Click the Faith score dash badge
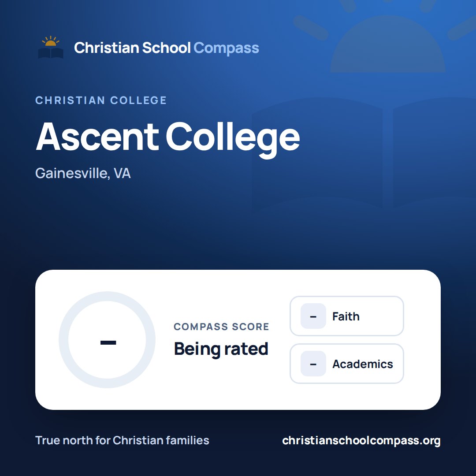 tap(313, 316)
